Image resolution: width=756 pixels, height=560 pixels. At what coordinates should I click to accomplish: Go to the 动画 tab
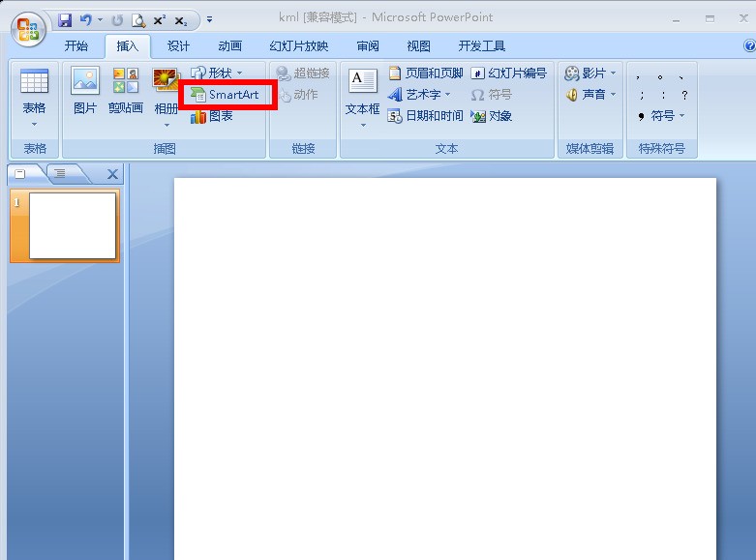(229, 46)
